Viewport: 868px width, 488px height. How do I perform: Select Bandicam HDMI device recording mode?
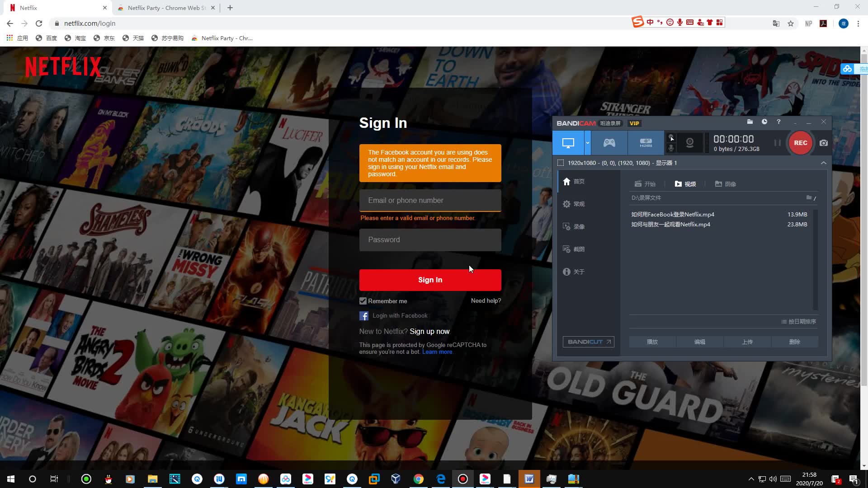pyautogui.click(x=646, y=143)
